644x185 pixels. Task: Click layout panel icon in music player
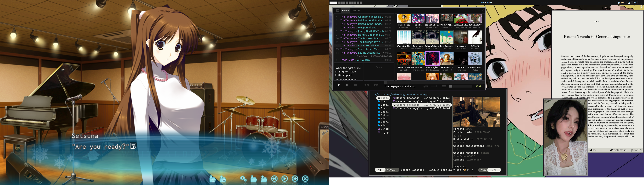[x=337, y=10]
